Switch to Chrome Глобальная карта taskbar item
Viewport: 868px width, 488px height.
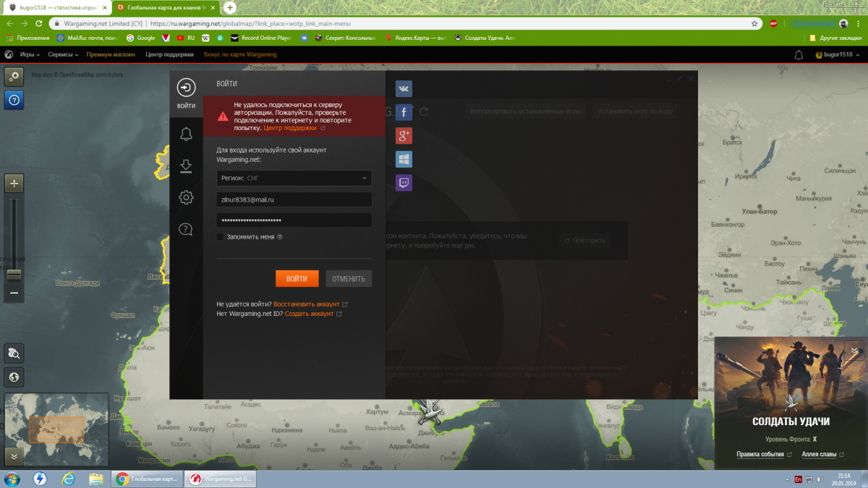tap(148, 479)
